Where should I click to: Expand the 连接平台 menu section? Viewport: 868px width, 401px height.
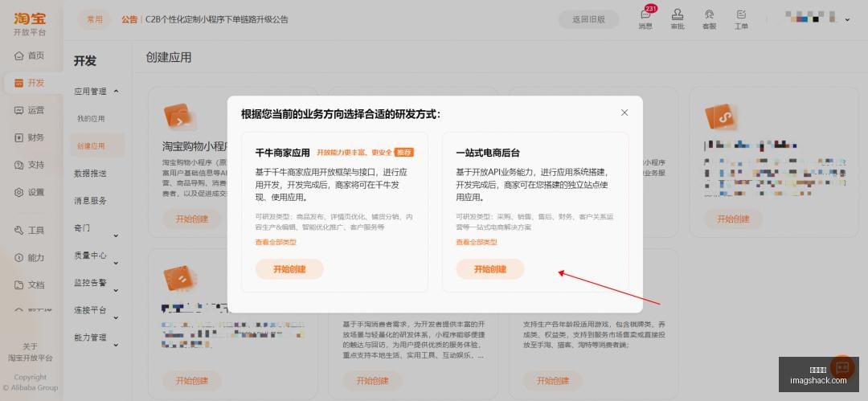(x=97, y=310)
